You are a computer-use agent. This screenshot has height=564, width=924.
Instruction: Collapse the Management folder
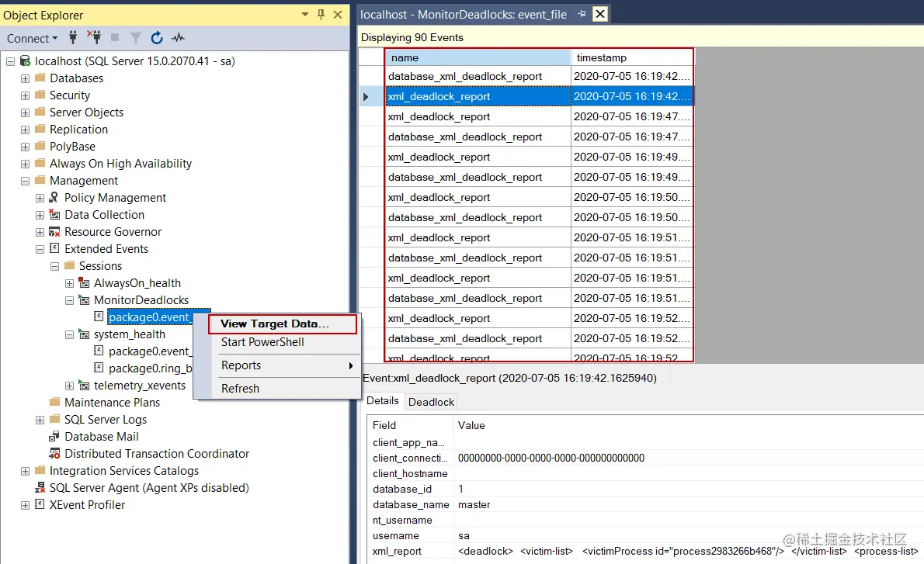tap(25, 181)
